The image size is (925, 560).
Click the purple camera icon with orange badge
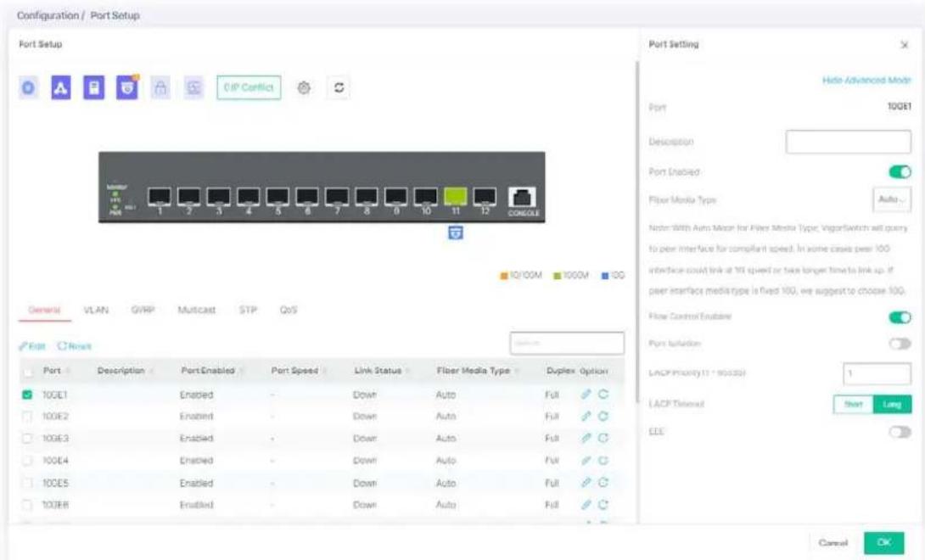tap(126, 88)
